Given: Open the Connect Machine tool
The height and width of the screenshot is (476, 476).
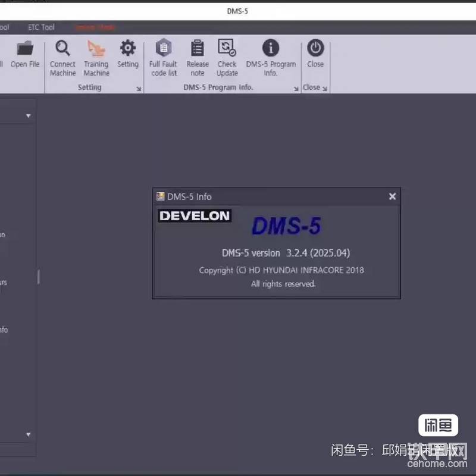Looking at the screenshot, I should 62,58.
